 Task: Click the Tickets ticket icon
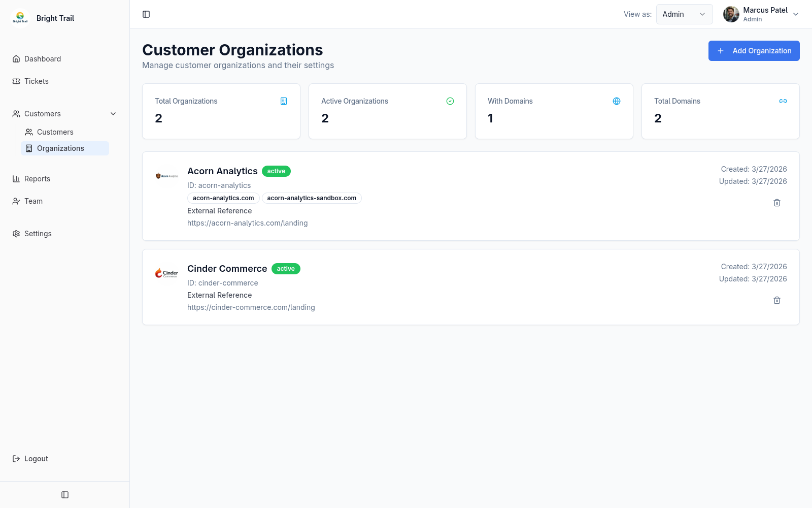click(16, 81)
